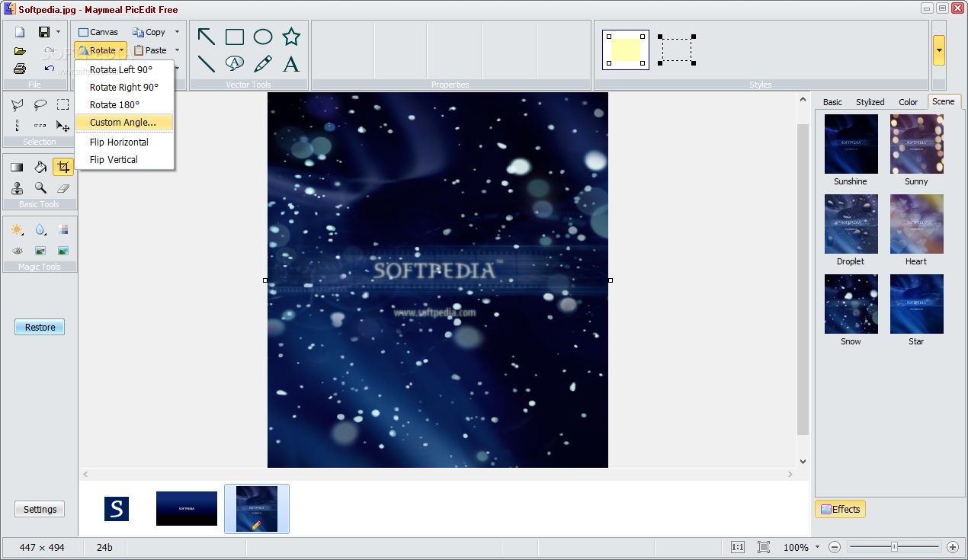Open a file via the folder icon
This screenshot has height=560, width=968.
(x=20, y=50)
